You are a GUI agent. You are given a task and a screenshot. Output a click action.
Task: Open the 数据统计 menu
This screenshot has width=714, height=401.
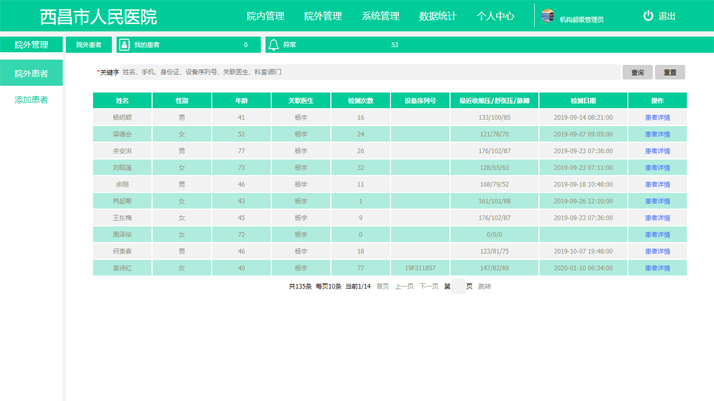coord(437,16)
